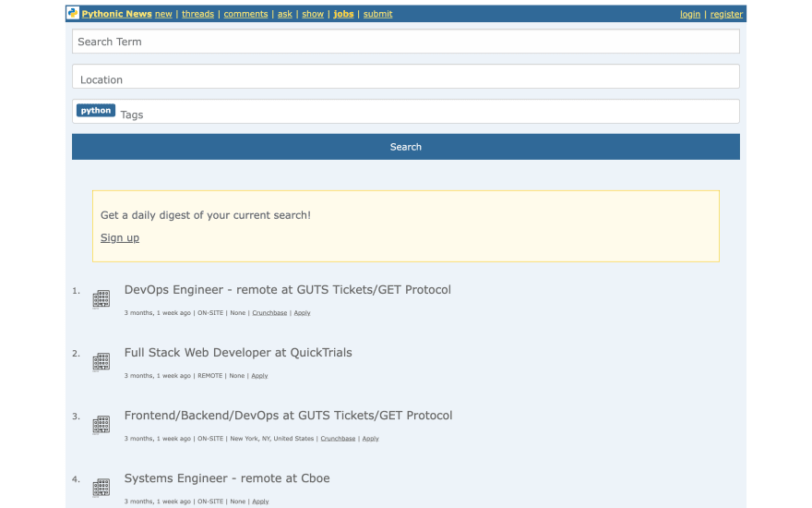Open Frontend/Backend/DevOps at GUTS Tickets job

point(288,416)
